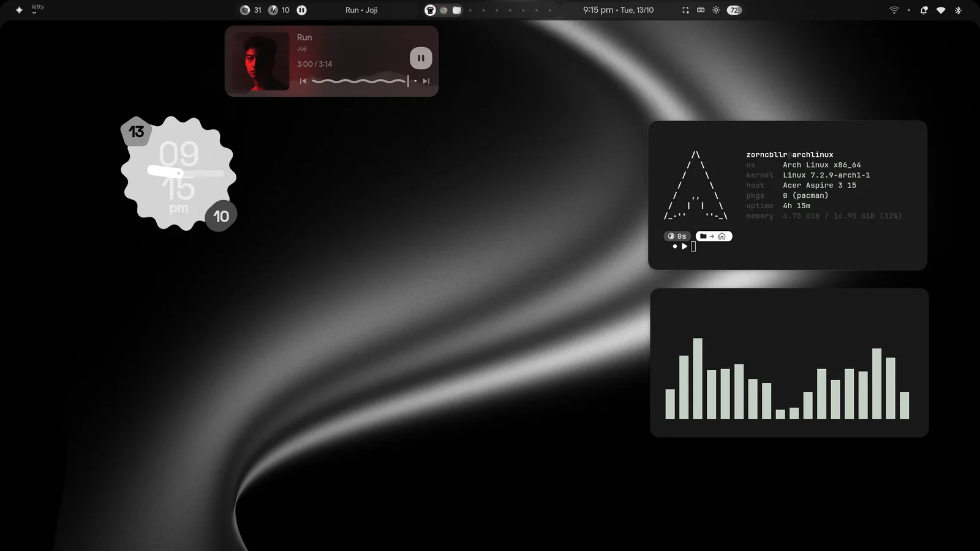Image resolution: width=980 pixels, height=551 pixels.
Task: Pause the song in the media player widget
Action: (421, 58)
